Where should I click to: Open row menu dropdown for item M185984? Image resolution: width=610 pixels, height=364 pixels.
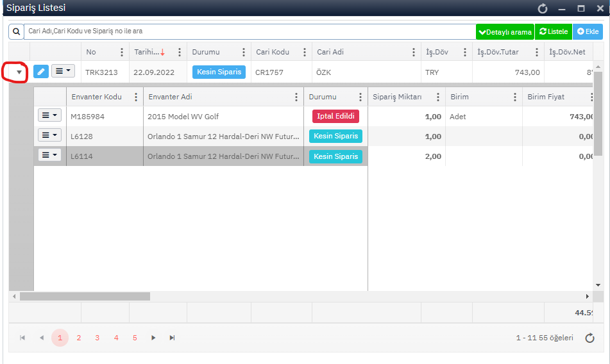pyautogui.click(x=49, y=116)
